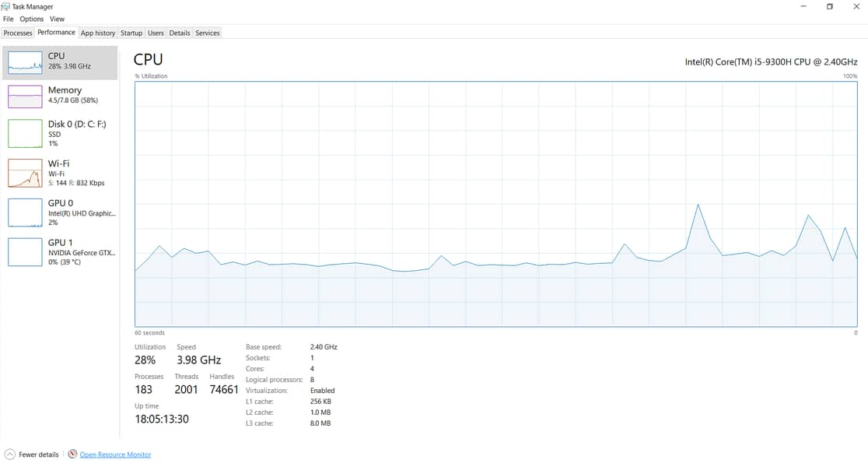Open the Memory usage graph icon
Image resolution: width=868 pixels, height=467 pixels.
click(x=25, y=97)
